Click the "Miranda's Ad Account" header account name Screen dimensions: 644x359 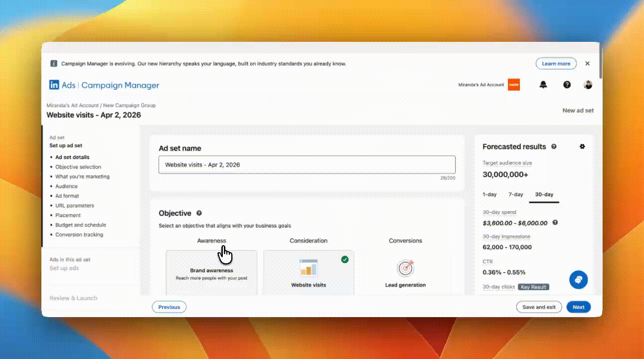click(481, 85)
